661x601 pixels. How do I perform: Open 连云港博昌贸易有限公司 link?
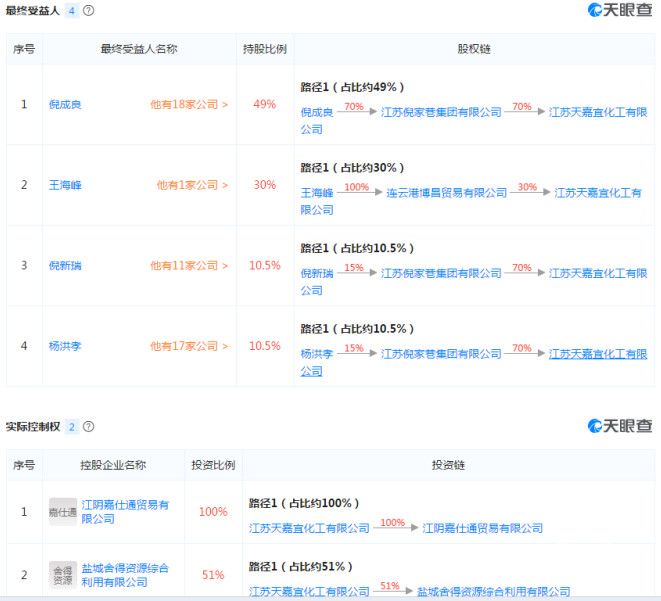click(446, 193)
